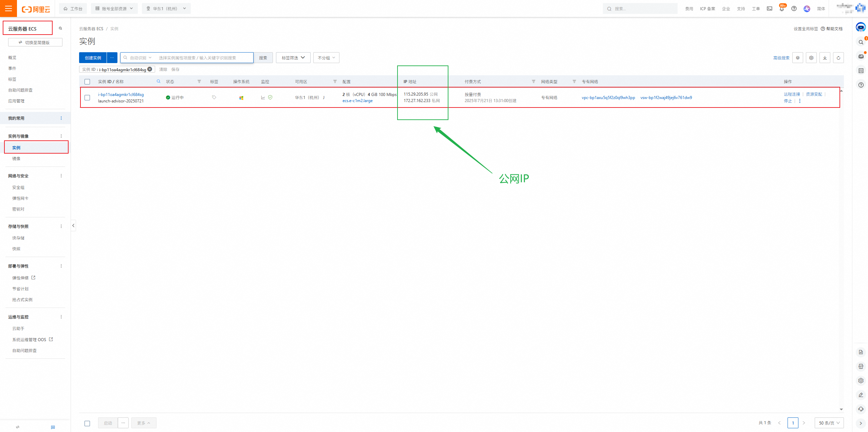Click the 远程连接 link

(x=792, y=94)
